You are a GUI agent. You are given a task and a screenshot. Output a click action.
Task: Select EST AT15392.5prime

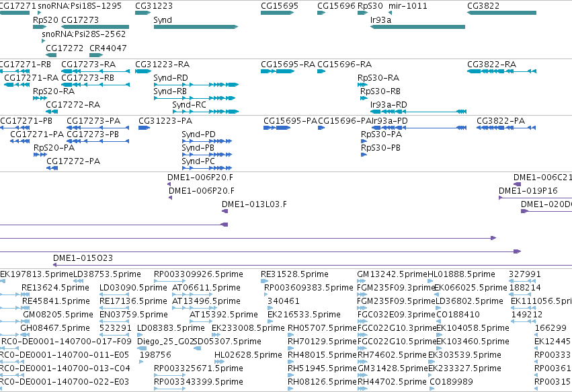201,321
